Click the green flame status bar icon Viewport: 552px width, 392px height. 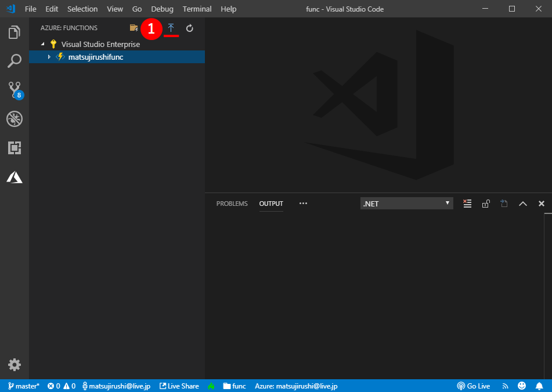click(211, 386)
